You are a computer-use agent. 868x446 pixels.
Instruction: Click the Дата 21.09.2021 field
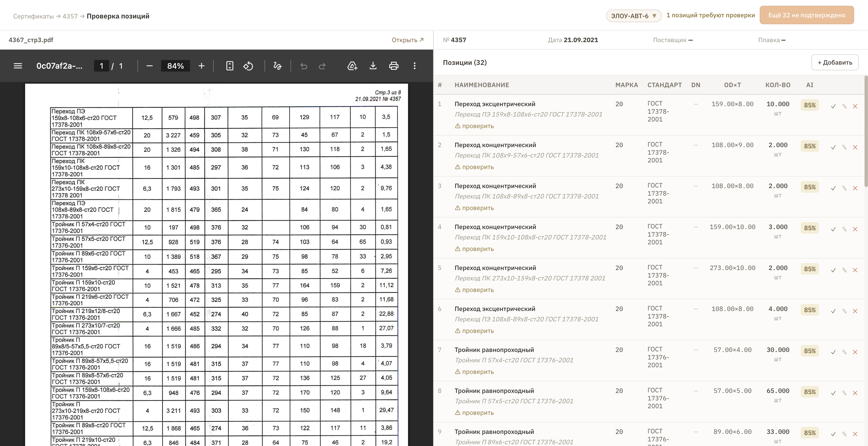(573, 40)
